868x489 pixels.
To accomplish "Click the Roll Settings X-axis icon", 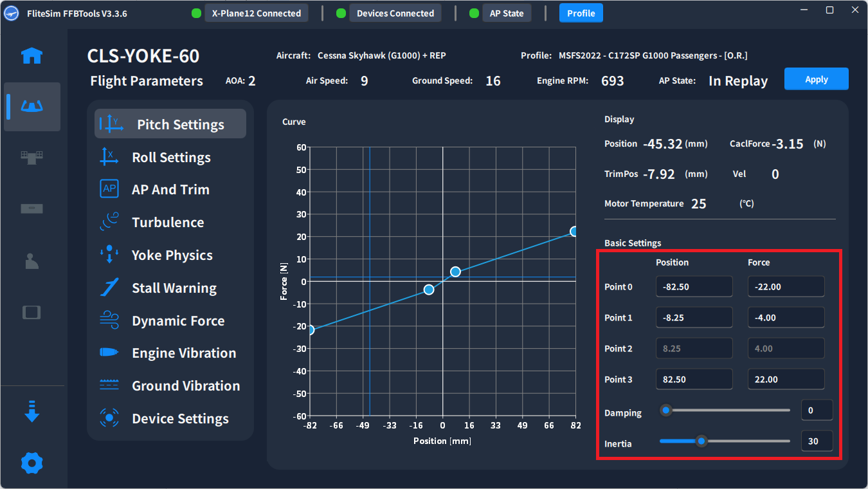I will (x=109, y=156).
